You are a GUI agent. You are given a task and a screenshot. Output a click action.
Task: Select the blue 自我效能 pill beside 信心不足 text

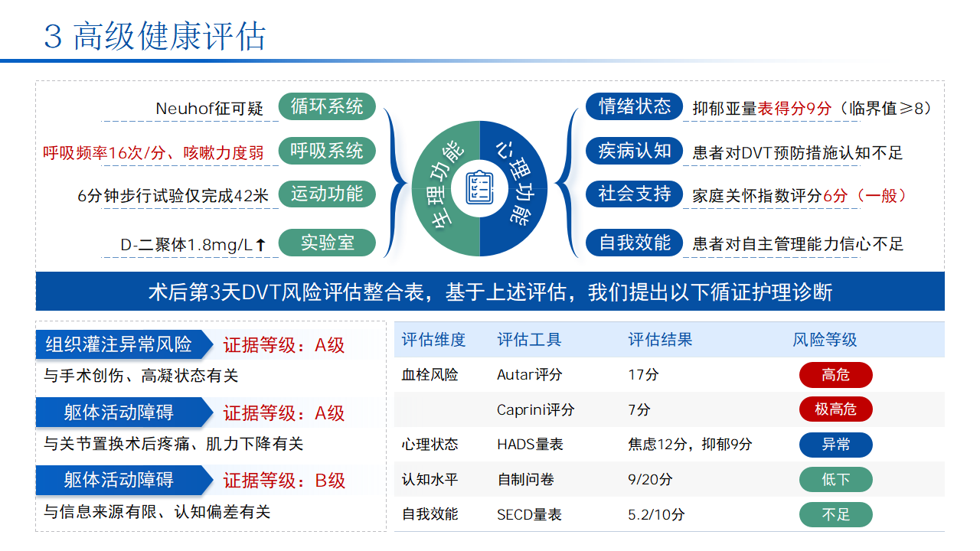coord(634,243)
